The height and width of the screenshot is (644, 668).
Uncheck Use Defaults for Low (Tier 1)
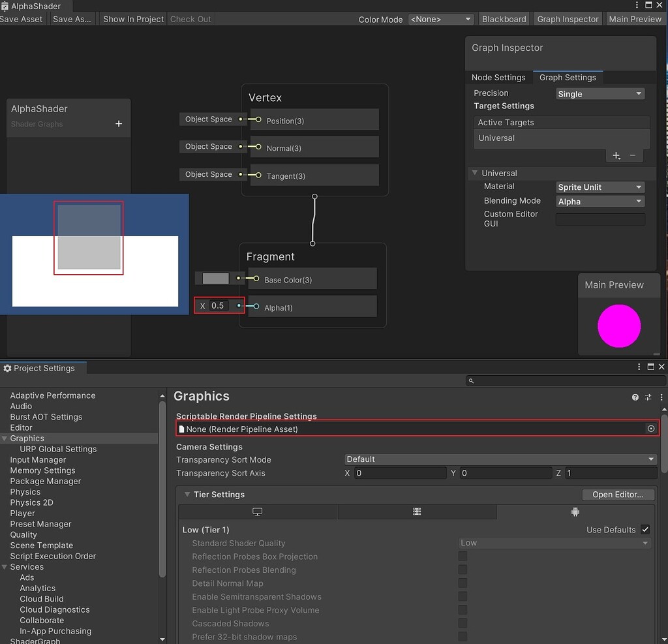[x=645, y=529]
